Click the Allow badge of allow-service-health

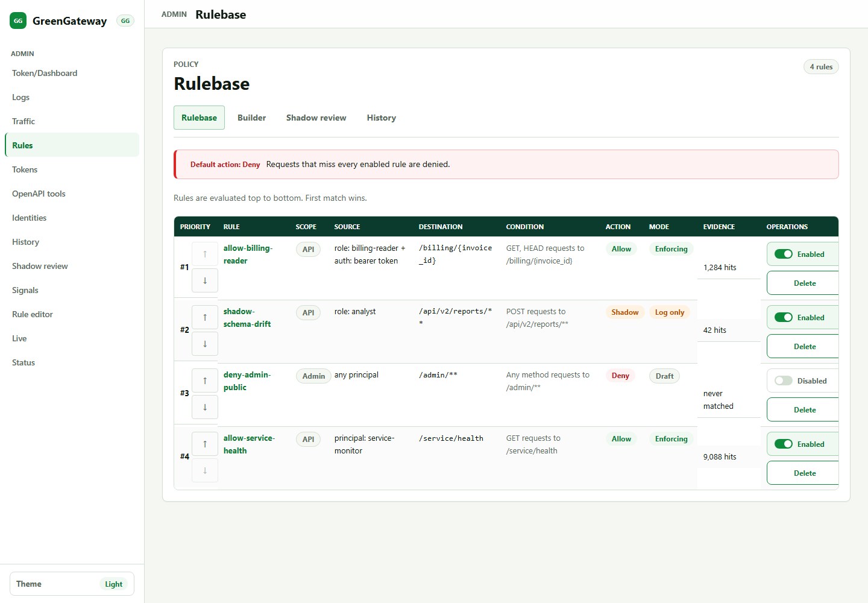pyautogui.click(x=621, y=439)
